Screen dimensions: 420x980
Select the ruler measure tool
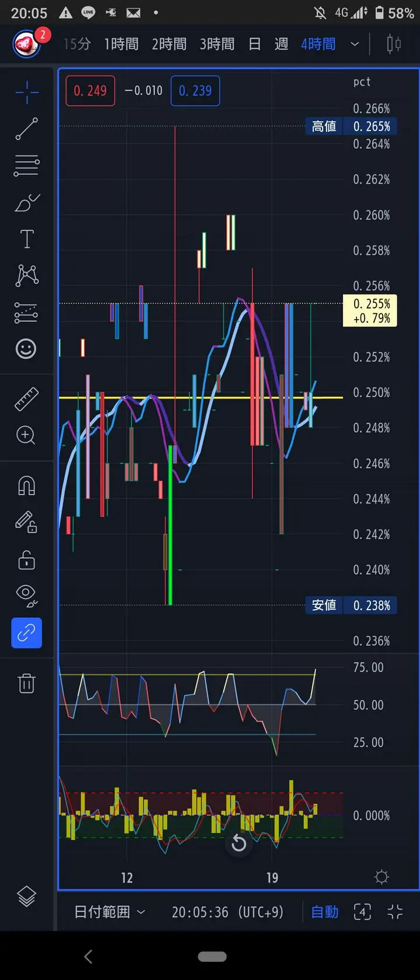pos(27,399)
